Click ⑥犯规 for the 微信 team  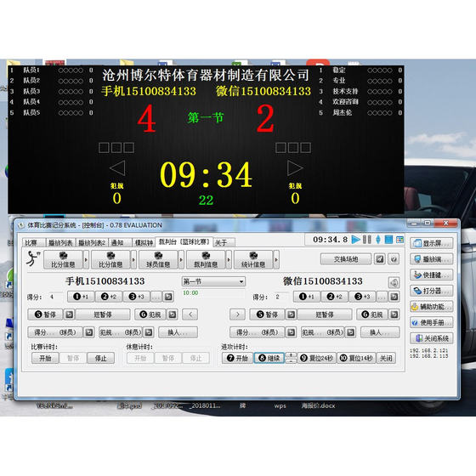click(372, 314)
